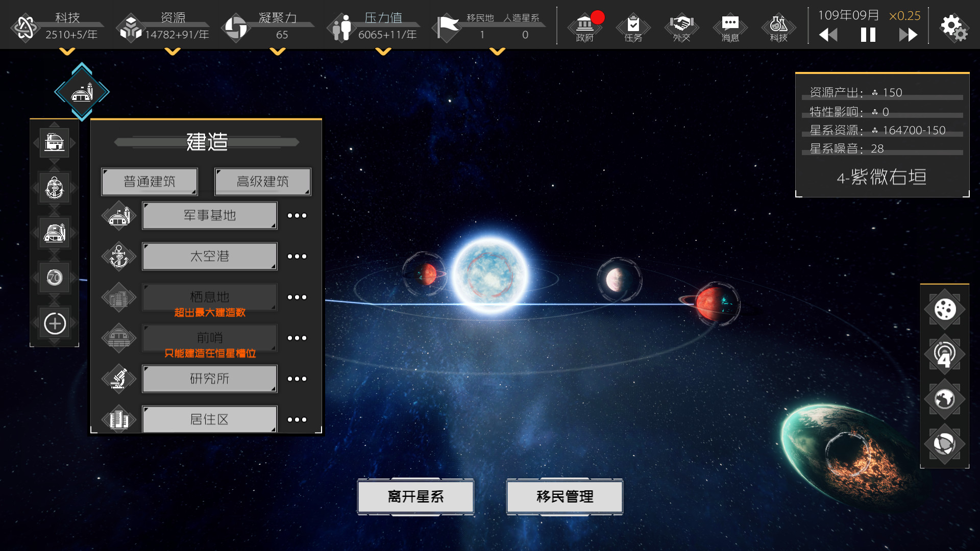This screenshot has height=551, width=980.
Task: Pause the game time
Action: point(868,35)
